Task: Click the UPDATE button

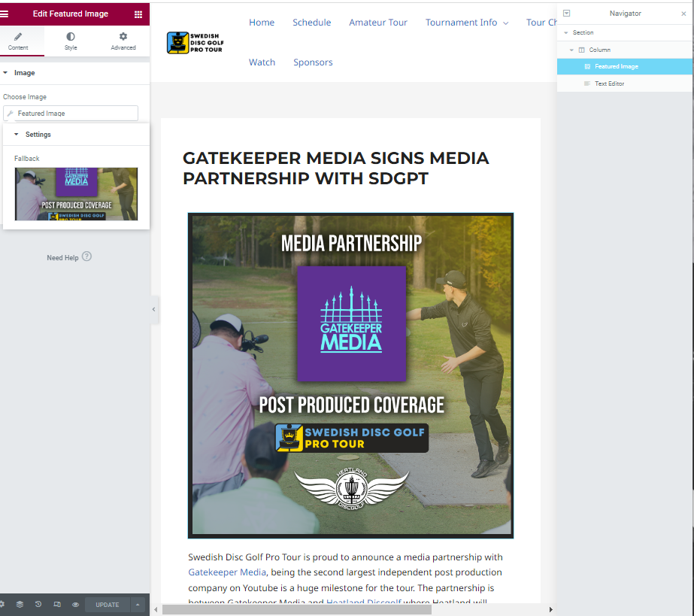Action: 107,605
